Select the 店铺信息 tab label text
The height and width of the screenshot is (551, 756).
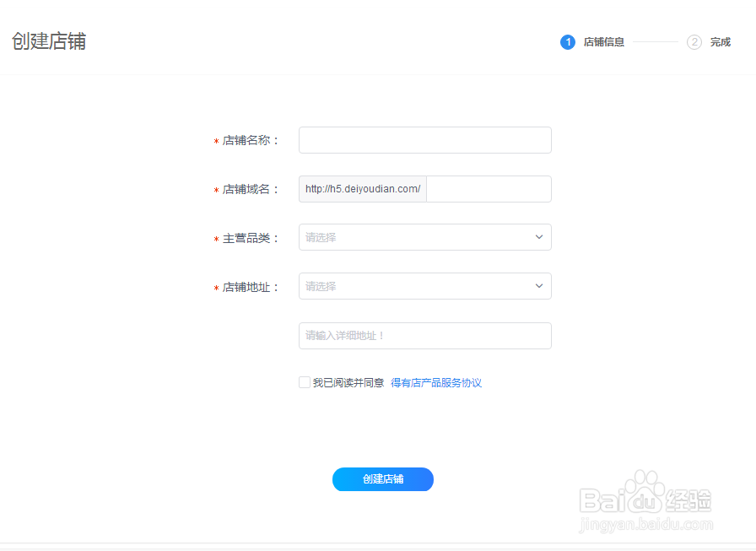(604, 41)
